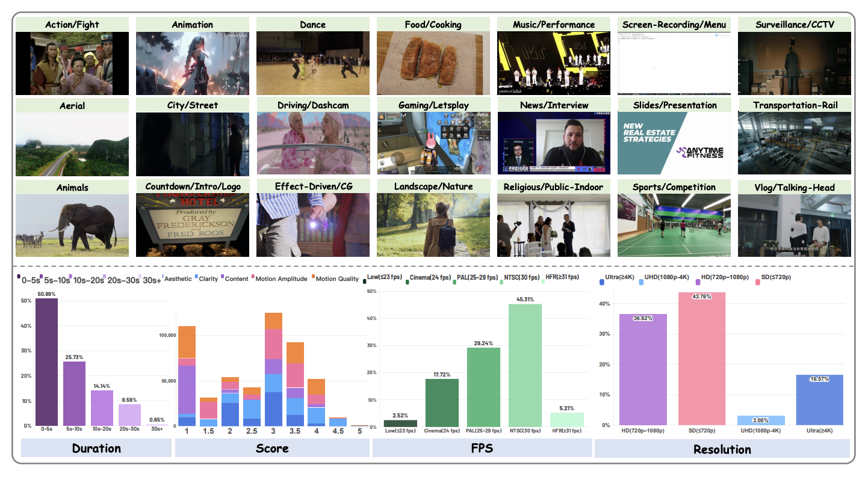This screenshot has width=868, height=480.
Task: Click the Motion Quality orange legend swatch
Action: (312, 278)
